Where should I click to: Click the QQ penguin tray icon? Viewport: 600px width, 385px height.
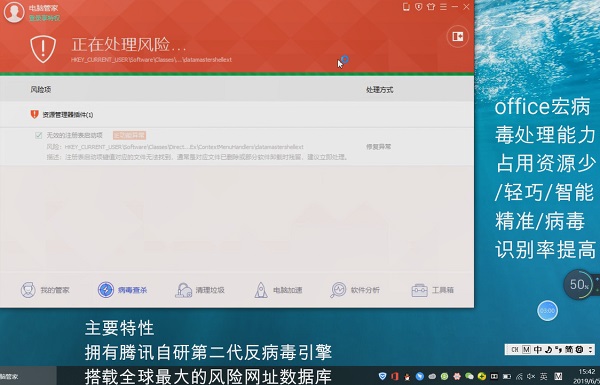pyautogui.click(x=407, y=377)
